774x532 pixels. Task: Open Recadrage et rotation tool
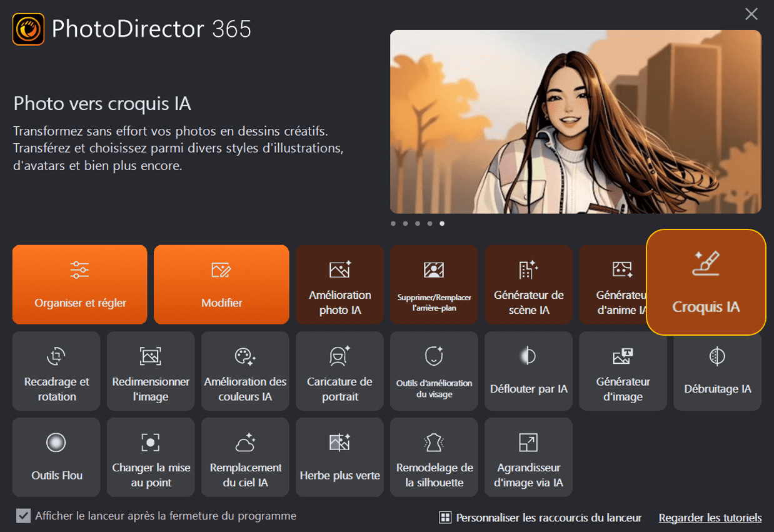click(56, 371)
